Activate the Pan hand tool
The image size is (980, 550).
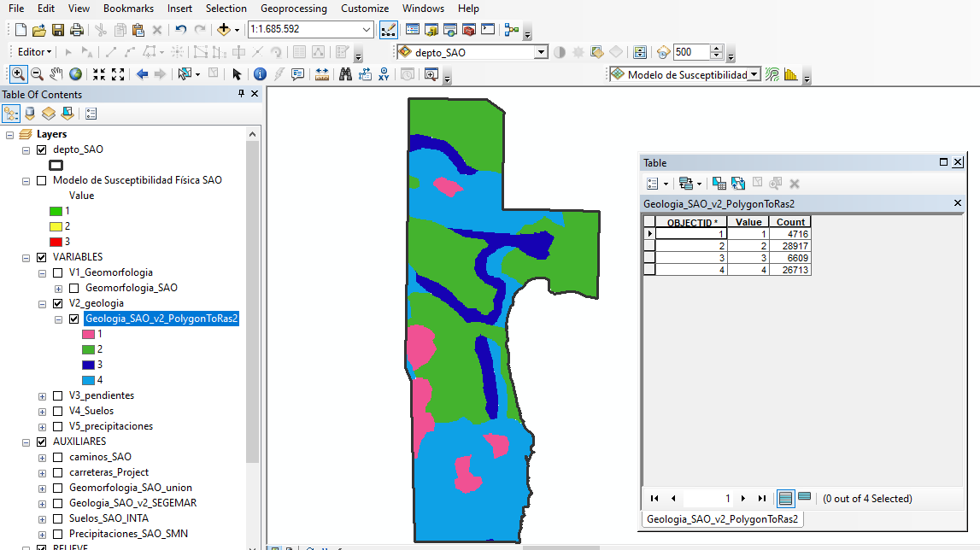56,74
